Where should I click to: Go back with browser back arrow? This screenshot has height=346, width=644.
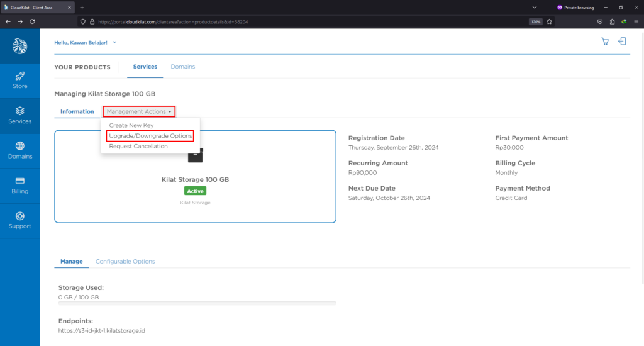point(8,22)
